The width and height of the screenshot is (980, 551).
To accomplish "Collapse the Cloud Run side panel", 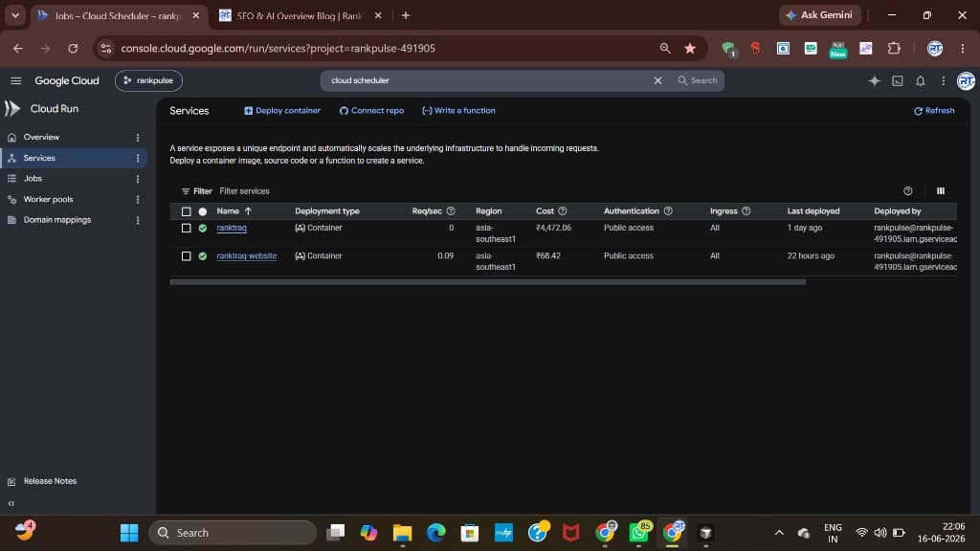I will (x=11, y=503).
